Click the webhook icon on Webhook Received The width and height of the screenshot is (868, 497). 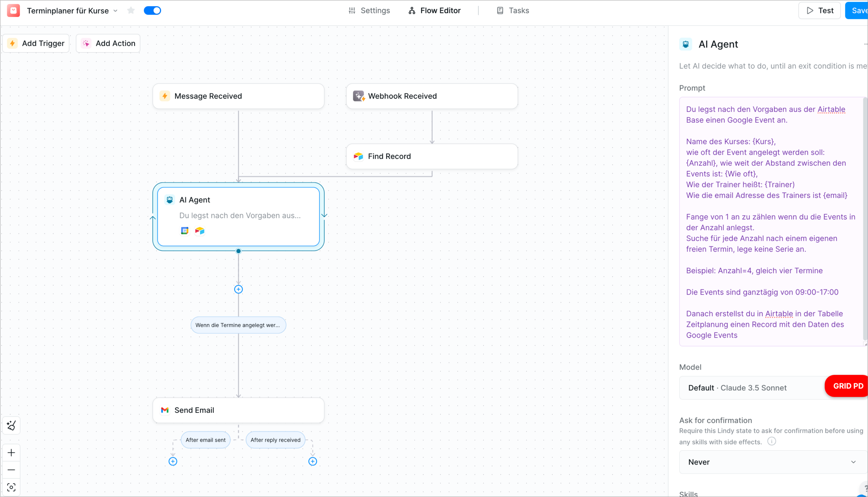coord(358,96)
